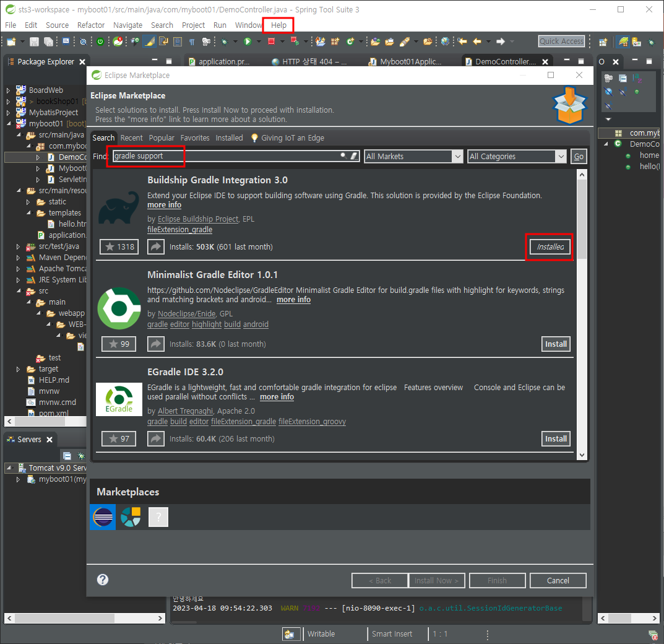The height and width of the screenshot is (644, 664).
Task: Click the Last Edit Location arrow icon
Action: pos(462,41)
